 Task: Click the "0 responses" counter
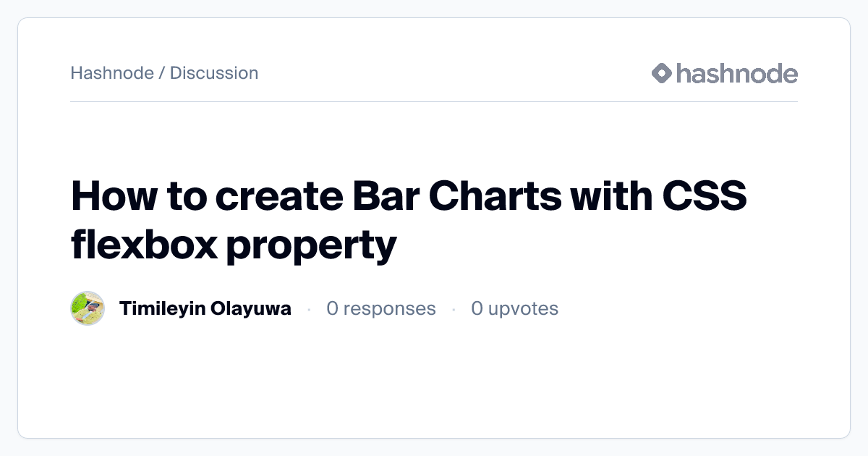(x=381, y=309)
